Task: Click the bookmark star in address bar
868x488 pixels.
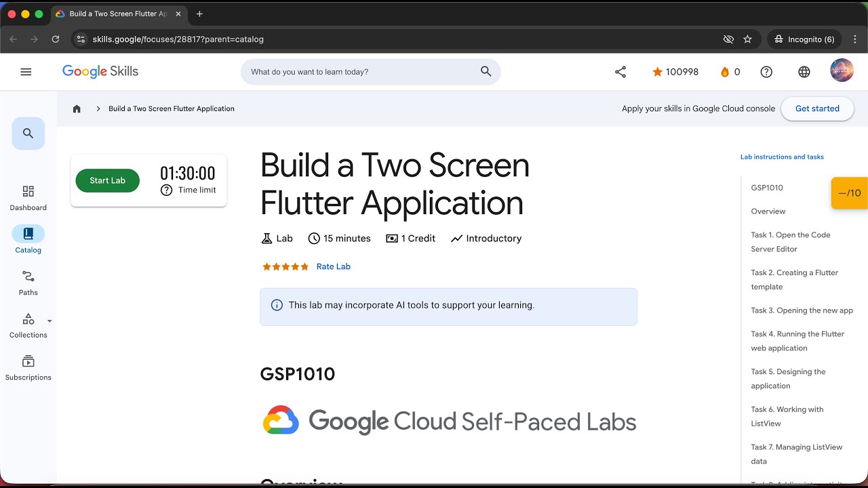Action: (747, 39)
